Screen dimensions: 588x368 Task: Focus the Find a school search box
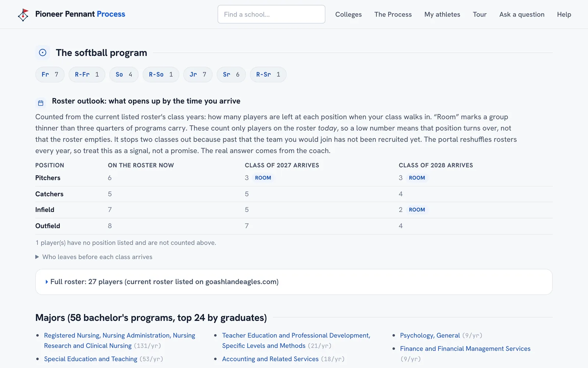pyautogui.click(x=271, y=14)
